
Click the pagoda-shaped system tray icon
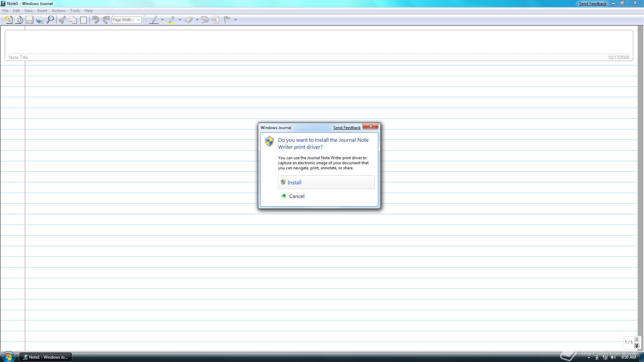[x=597, y=358]
